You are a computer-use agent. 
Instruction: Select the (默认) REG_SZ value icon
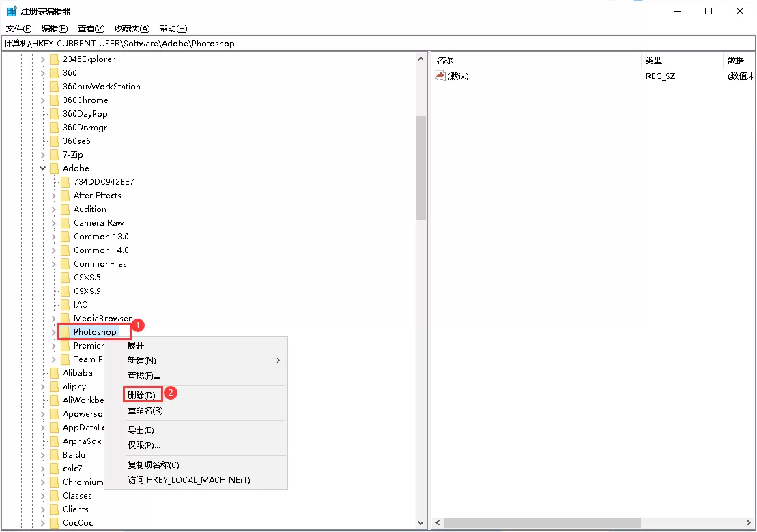tap(440, 76)
